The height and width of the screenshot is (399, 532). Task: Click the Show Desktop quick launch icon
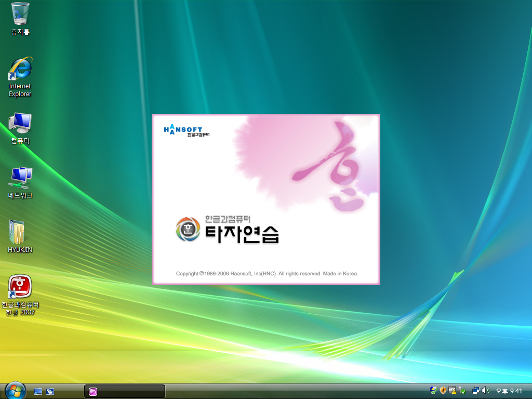[37, 392]
